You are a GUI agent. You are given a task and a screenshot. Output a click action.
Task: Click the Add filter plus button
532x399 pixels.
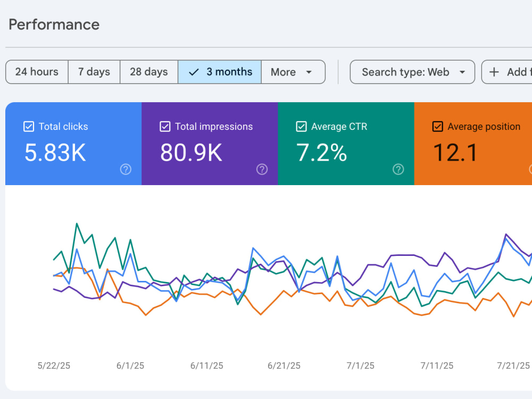click(x=507, y=72)
